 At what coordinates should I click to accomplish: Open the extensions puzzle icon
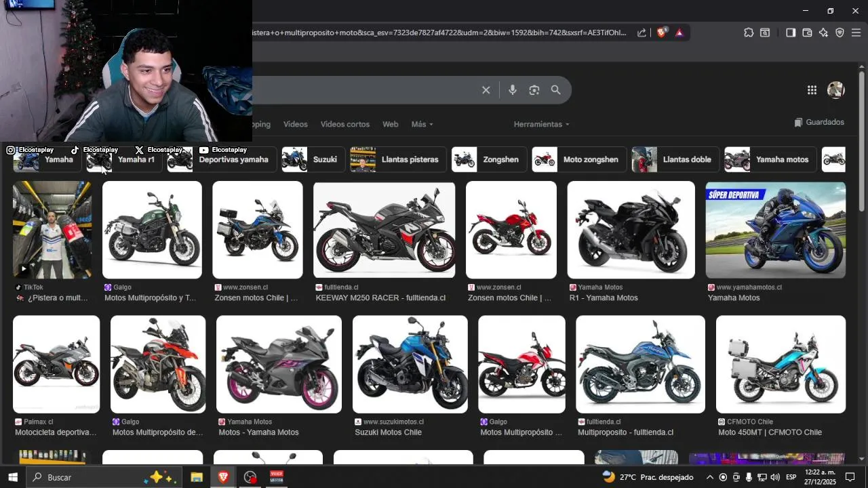(749, 33)
